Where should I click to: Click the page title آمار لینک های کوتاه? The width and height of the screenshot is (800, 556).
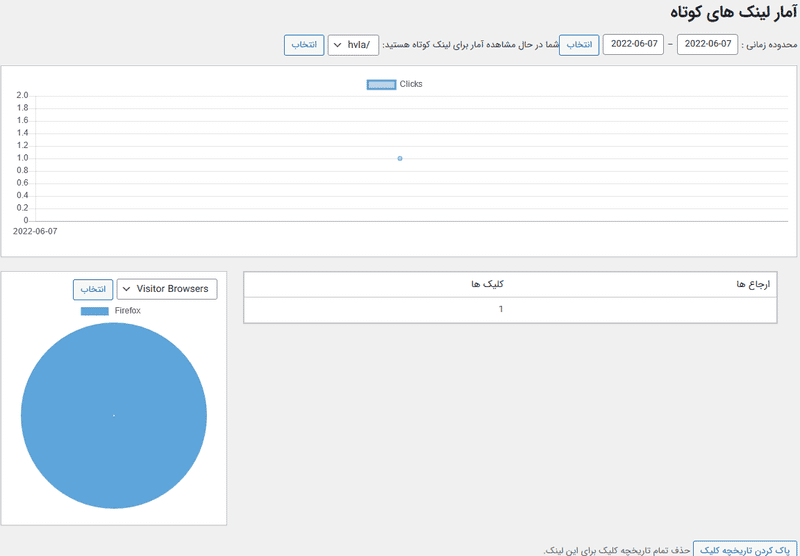(733, 13)
